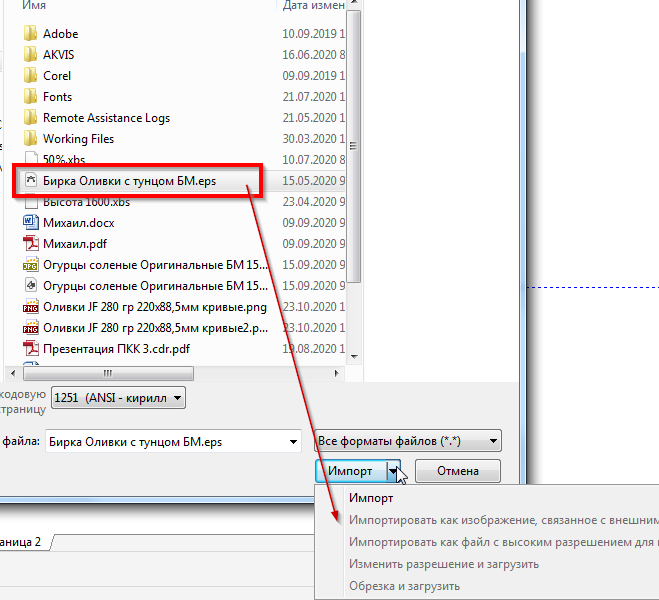Select the file name Михаил.pdf
Viewport: 659px width, 600px height.
click(x=75, y=244)
